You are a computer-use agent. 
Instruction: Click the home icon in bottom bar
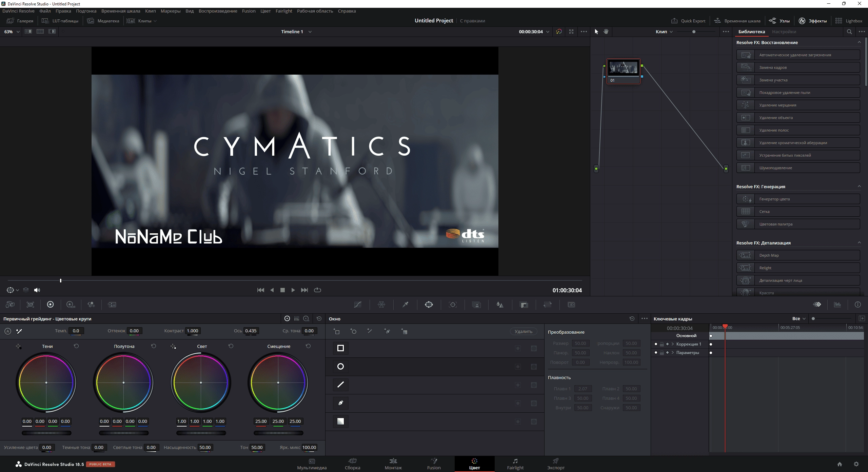[840, 464]
